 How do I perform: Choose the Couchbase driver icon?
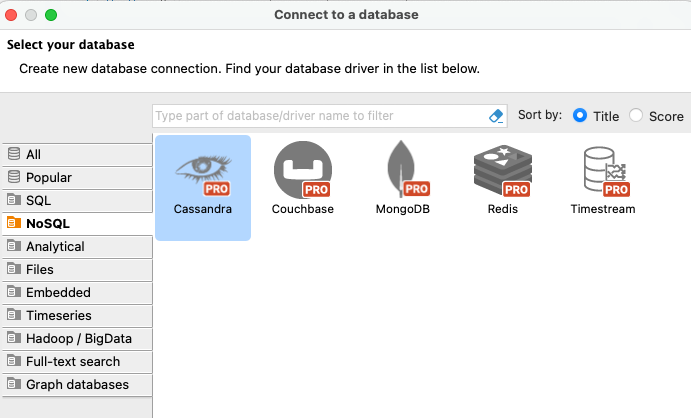pyautogui.click(x=303, y=170)
